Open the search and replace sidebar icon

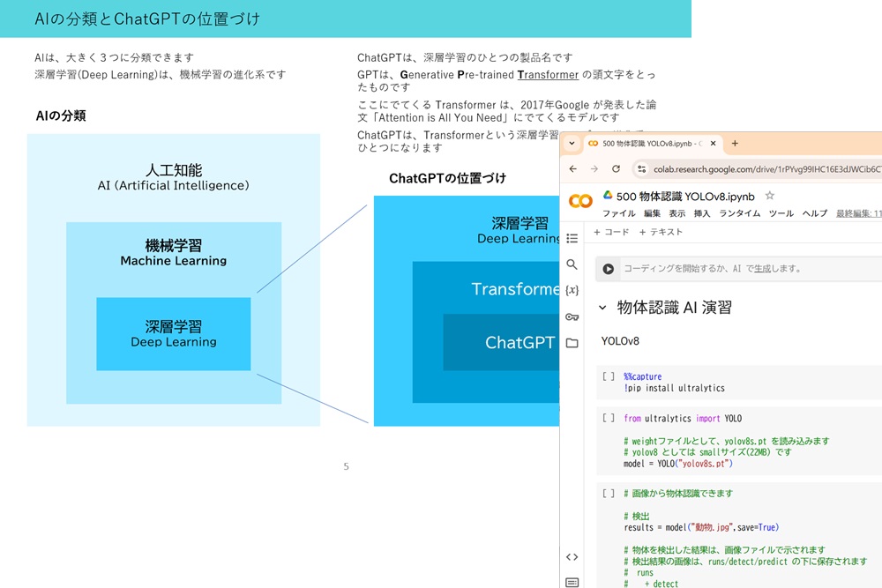[572, 264]
